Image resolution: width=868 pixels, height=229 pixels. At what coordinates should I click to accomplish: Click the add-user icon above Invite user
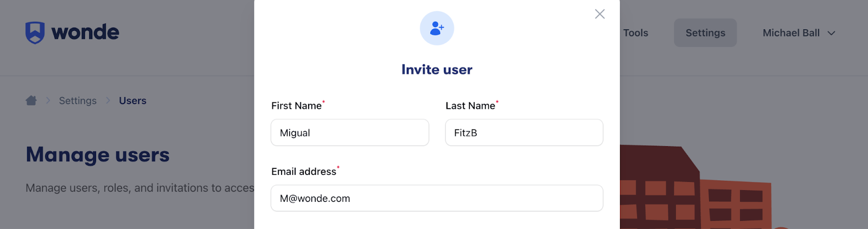tap(437, 28)
